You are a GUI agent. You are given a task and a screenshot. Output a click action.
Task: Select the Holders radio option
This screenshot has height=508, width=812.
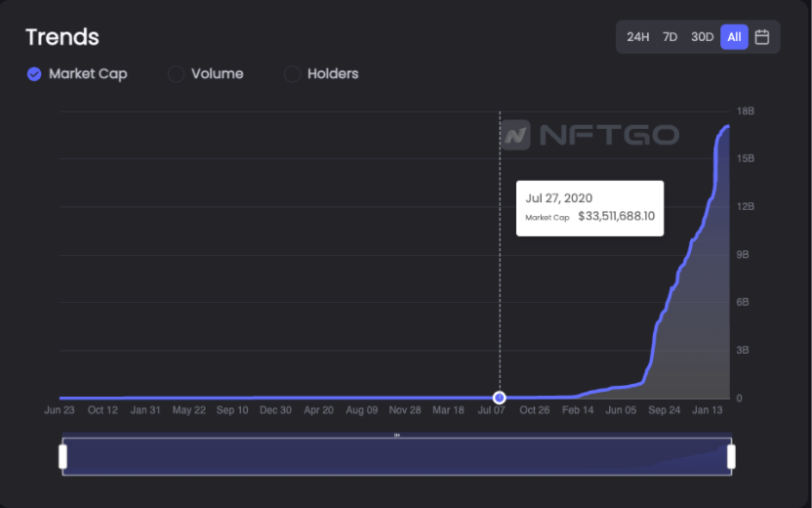321,73
